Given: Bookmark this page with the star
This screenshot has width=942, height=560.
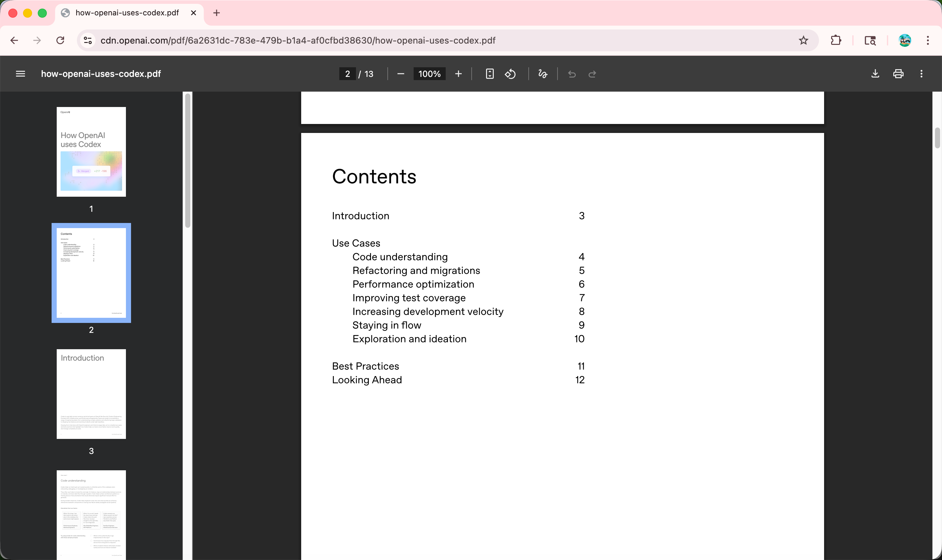Looking at the screenshot, I should (x=804, y=40).
